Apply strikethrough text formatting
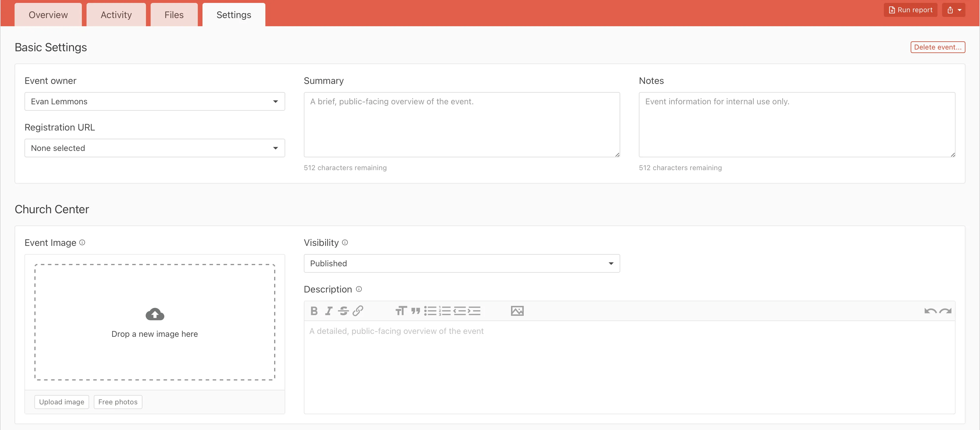The image size is (980, 430). 343,311
